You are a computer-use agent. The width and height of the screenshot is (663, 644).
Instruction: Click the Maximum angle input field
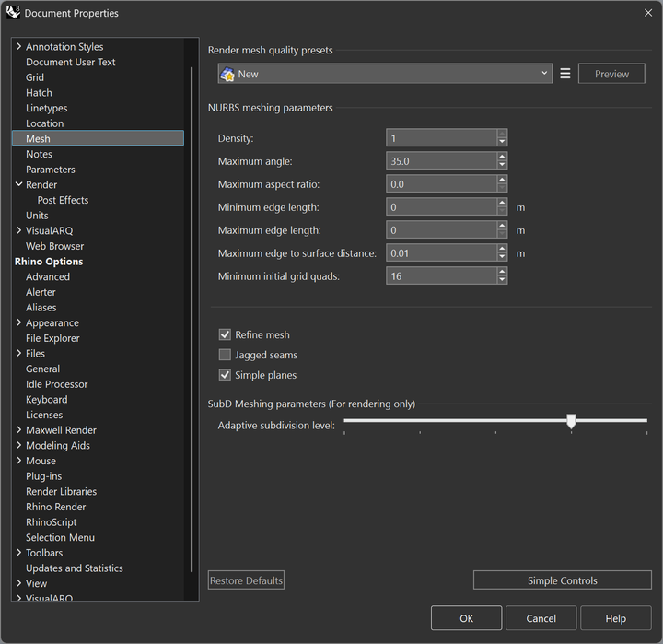(x=441, y=161)
